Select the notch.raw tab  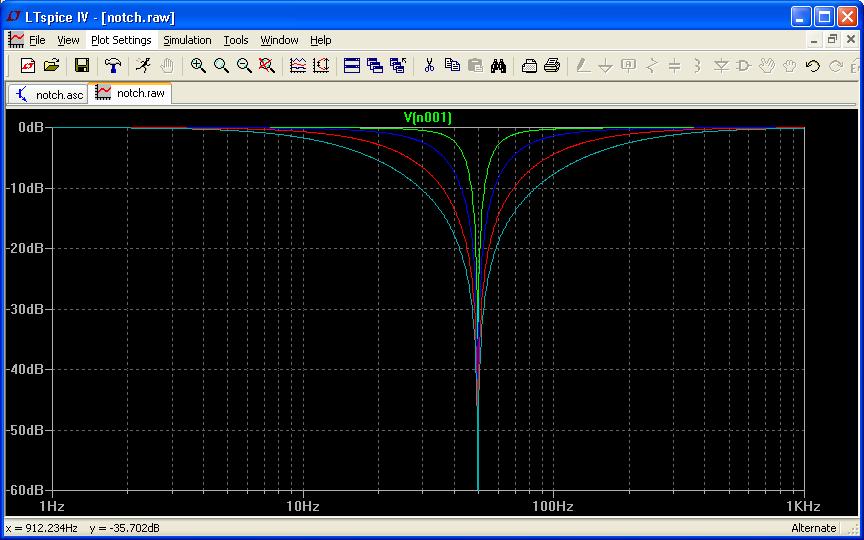[131, 93]
